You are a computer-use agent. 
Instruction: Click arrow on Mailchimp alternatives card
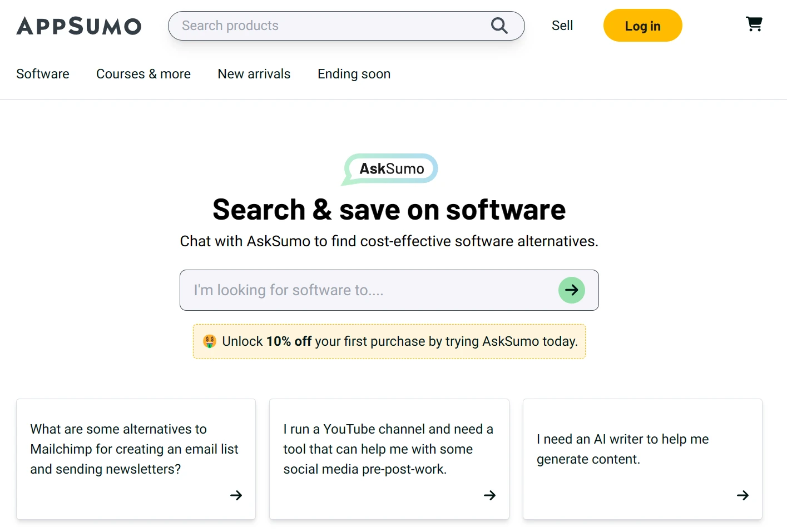(x=236, y=495)
